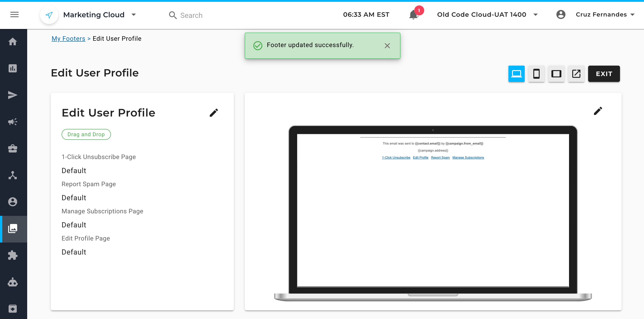Open the integrations puzzle icon
644x319 pixels.
coord(13,255)
